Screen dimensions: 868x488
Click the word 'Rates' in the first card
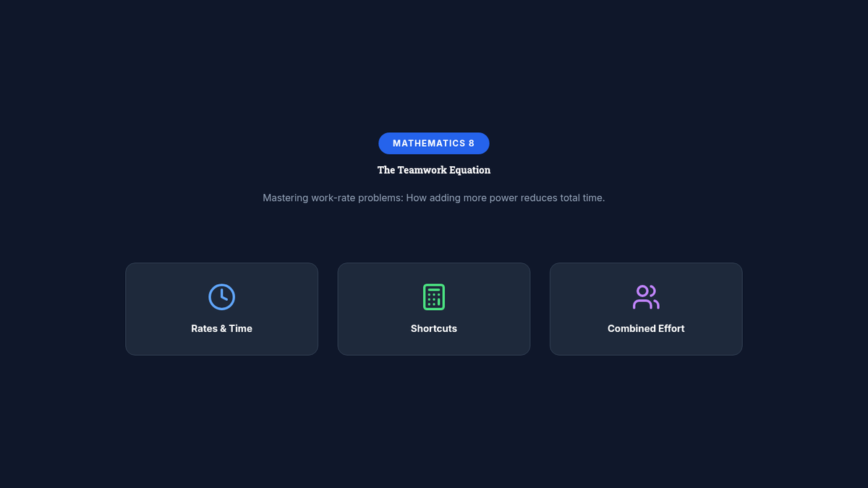click(204, 328)
